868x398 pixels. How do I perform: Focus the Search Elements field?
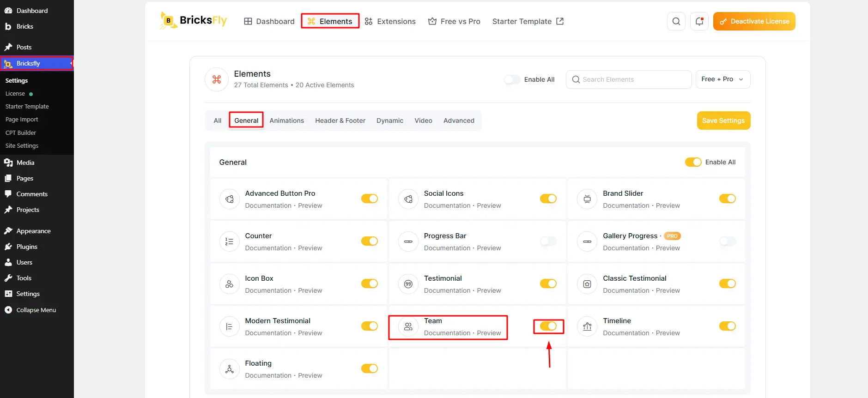pyautogui.click(x=629, y=79)
